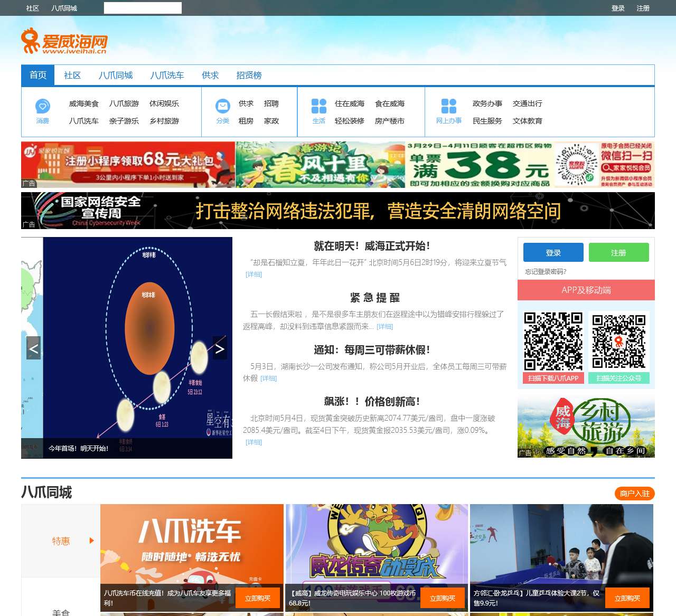This screenshot has width=676, height=616.
Task: Open the lunar eclipse carousel image
Action: click(127, 348)
